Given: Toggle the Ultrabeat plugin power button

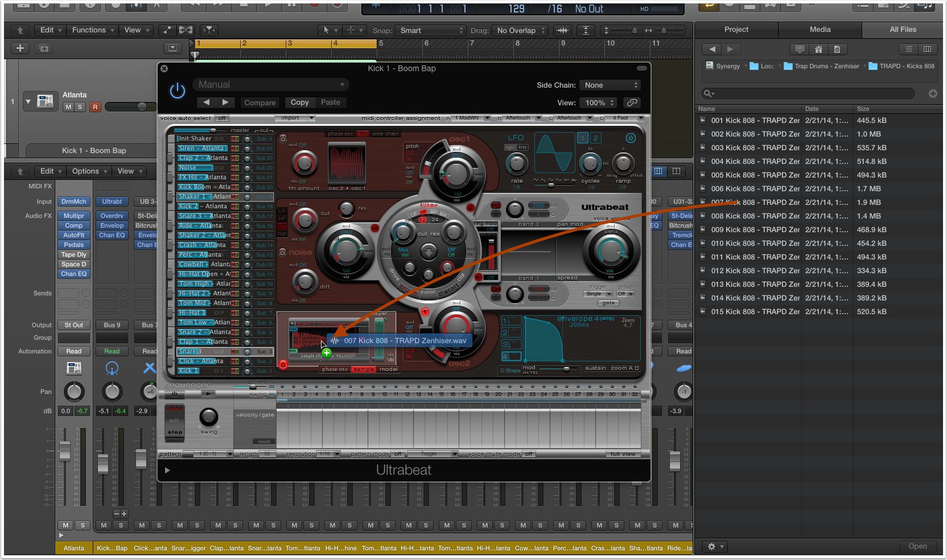Looking at the screenshot, I should [178, 90].
